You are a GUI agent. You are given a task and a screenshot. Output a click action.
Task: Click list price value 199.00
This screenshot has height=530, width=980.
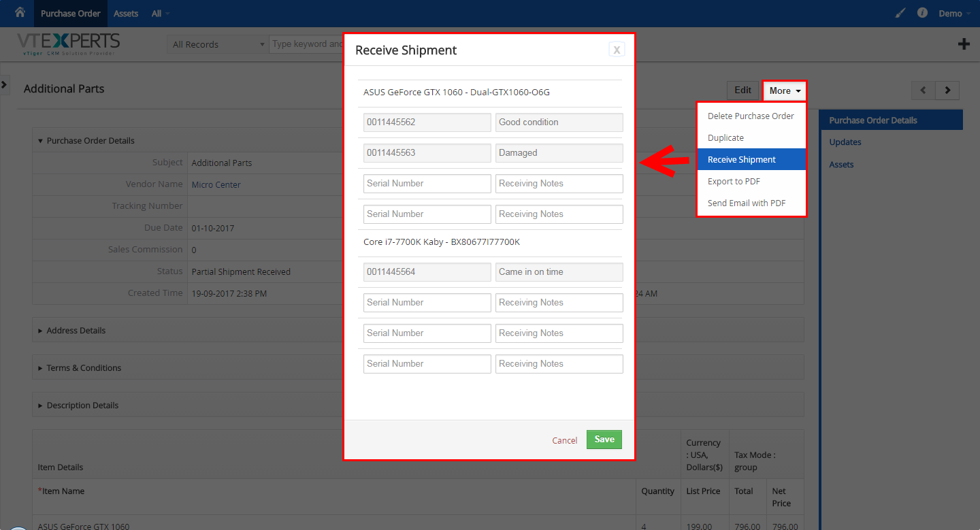point(700,526)
